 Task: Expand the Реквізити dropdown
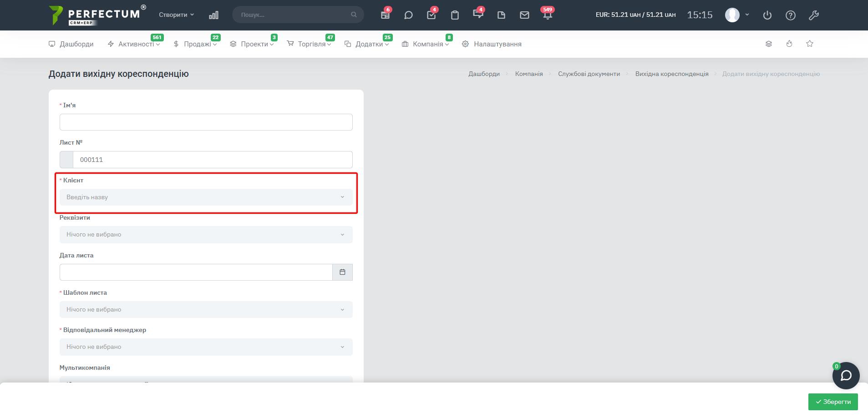pos(206,235)
